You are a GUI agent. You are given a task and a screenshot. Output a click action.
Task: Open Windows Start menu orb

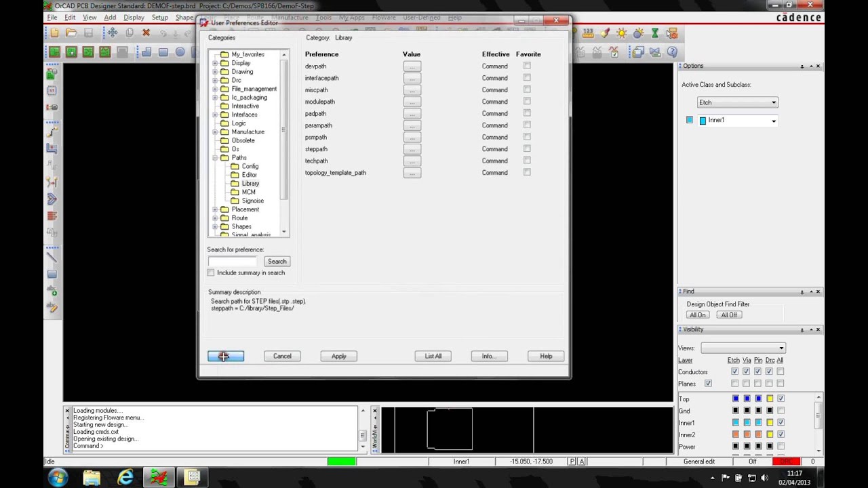coord(58,477)
